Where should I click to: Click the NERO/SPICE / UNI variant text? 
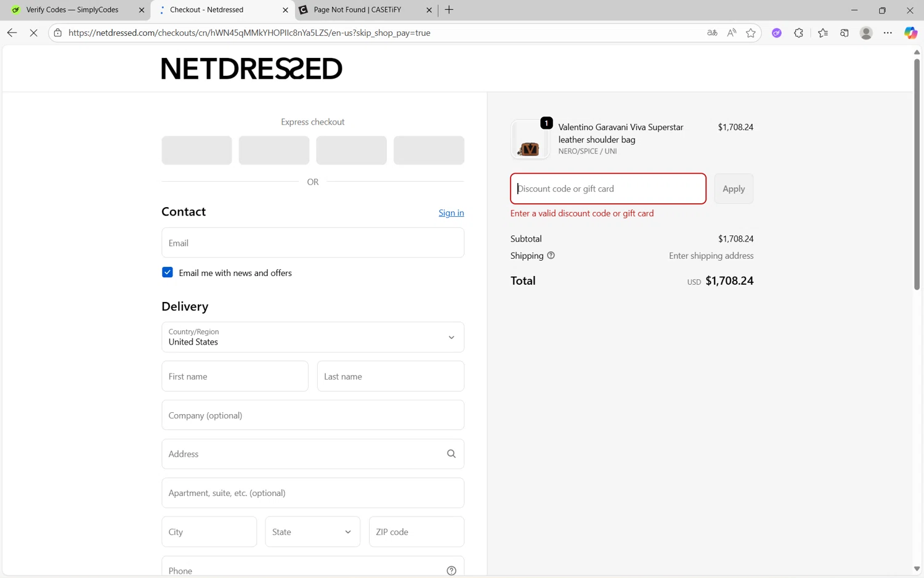587,151
